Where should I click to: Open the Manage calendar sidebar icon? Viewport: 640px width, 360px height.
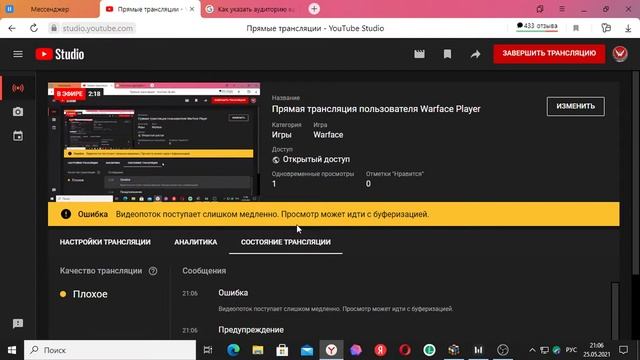[x=18, y=136]
